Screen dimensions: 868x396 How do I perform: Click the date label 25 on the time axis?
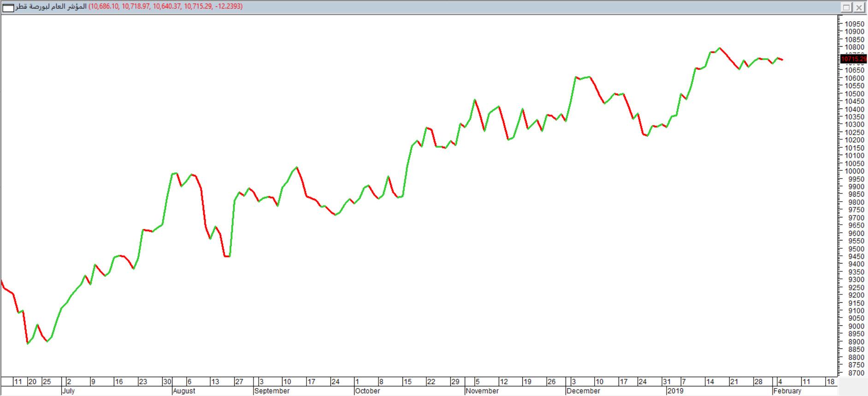coord(47,382)
